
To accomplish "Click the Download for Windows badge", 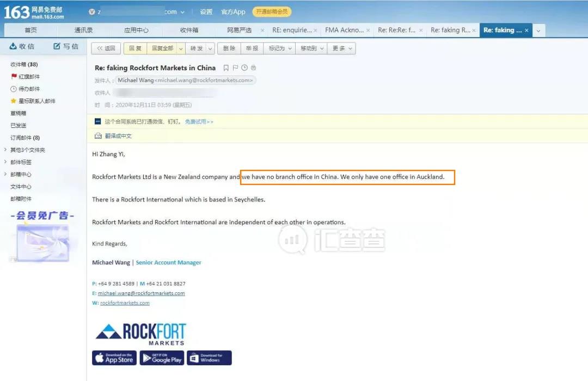I will pos(209,358).
